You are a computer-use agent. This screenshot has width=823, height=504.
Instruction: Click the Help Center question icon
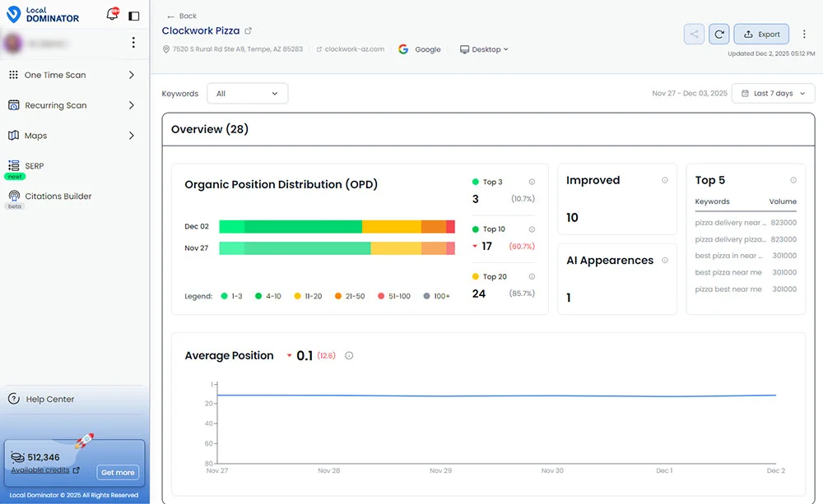click(14, 399)
